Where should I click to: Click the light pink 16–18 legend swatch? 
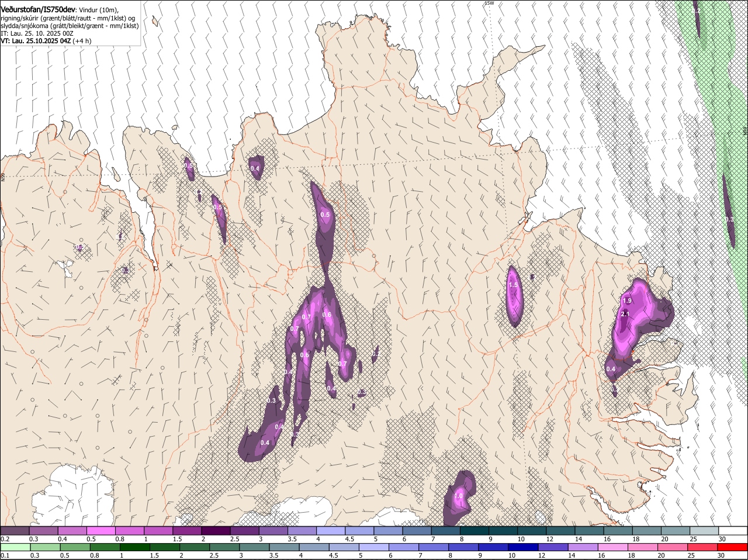(x=612, y=547)
